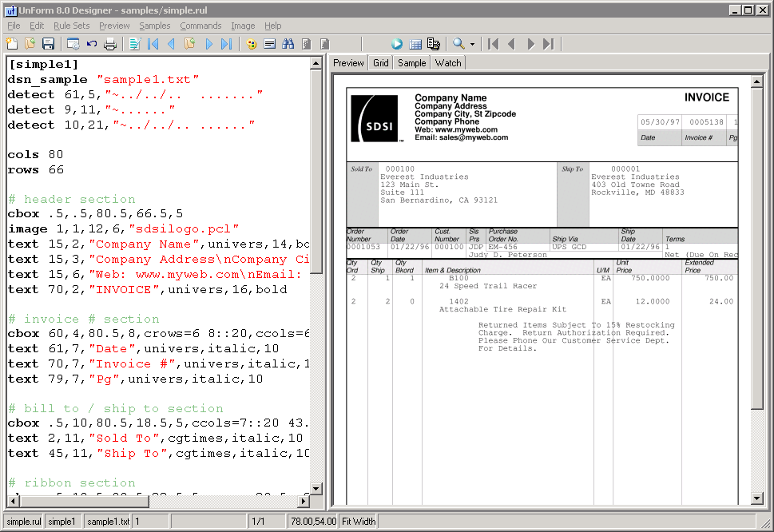Click the grid table icon in the preview toolbar
Screen dimensions: 774x532
click(415, 44)
